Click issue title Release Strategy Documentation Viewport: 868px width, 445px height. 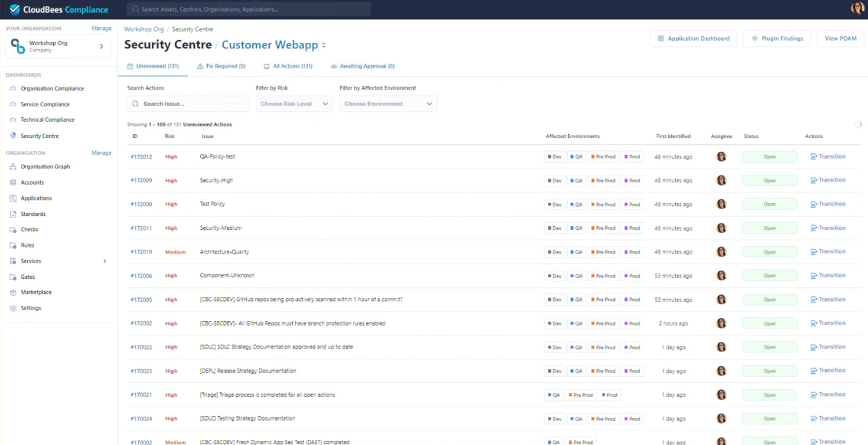pos(248,370)
